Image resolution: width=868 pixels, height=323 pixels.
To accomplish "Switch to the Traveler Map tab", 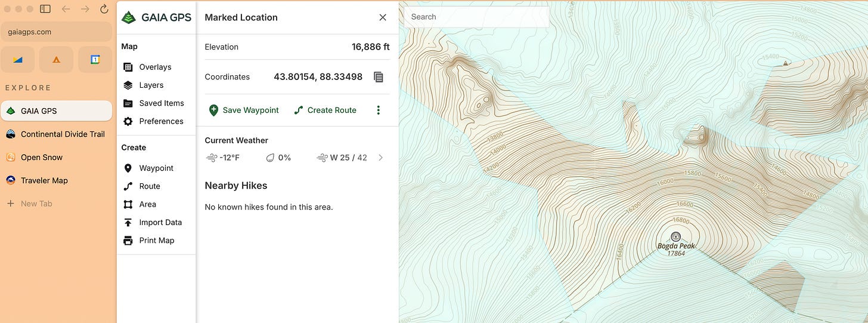I will [x=56, y=180].
